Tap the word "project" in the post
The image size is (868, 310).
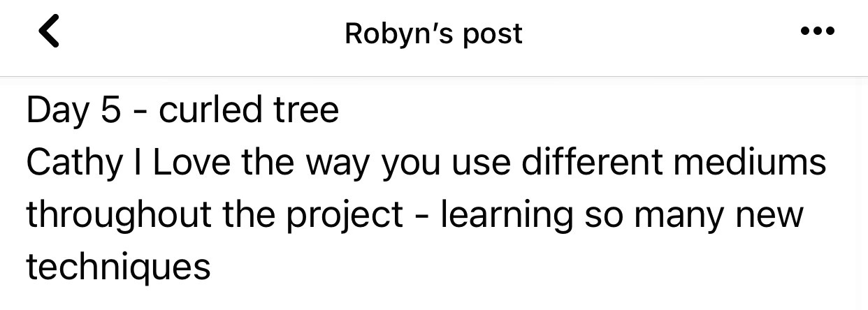coord(345,216)
